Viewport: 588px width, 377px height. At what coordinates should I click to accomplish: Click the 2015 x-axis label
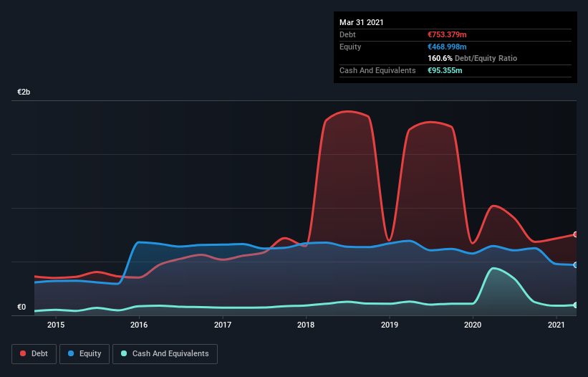click(x=56, y=325)
